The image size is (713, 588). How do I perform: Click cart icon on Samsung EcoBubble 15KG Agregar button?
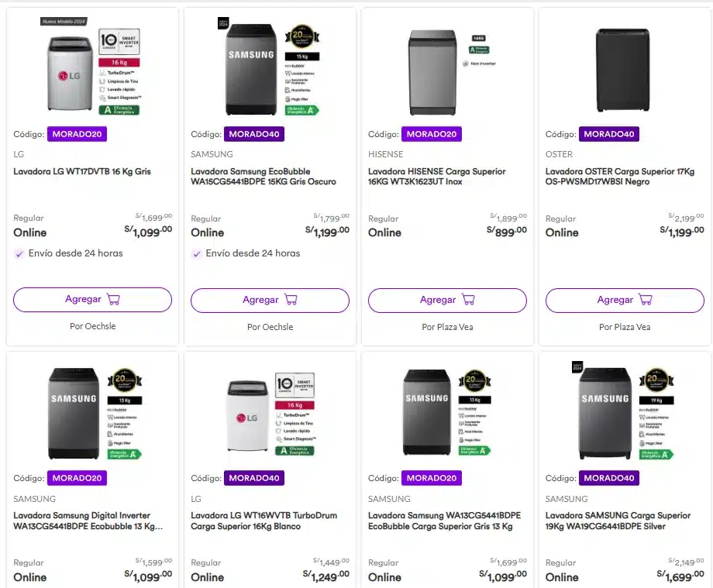291,300
